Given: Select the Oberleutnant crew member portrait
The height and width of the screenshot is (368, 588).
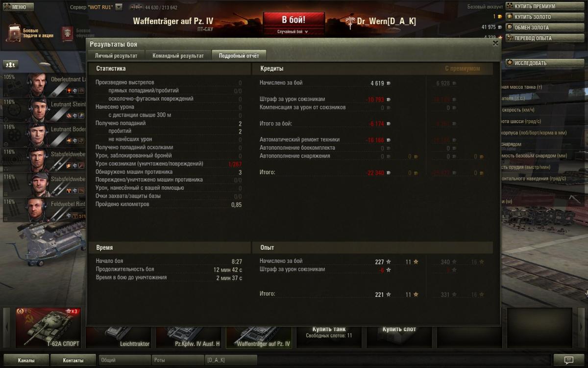Looking at the screenshot, I should (x=37, y=84).
